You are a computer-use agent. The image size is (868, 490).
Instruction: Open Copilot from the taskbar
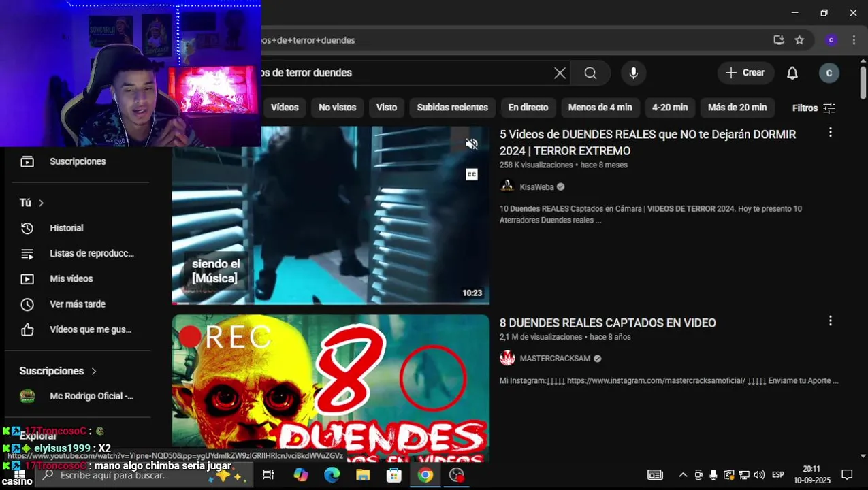coord(300,475)
